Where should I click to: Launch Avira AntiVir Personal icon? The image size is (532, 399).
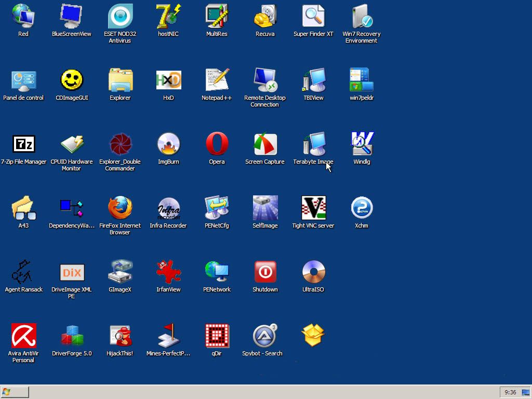click(23, 336)
